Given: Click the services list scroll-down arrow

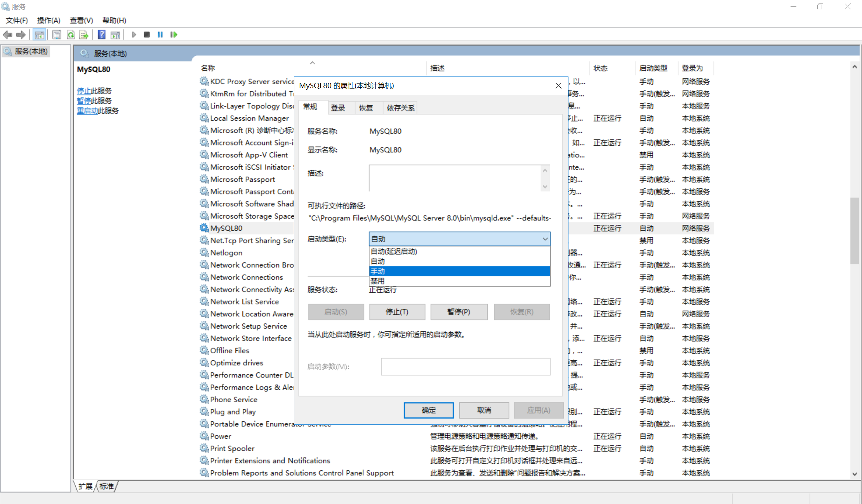Looking at the screenshot, I should pyautogui.click(x=854, y=474).
